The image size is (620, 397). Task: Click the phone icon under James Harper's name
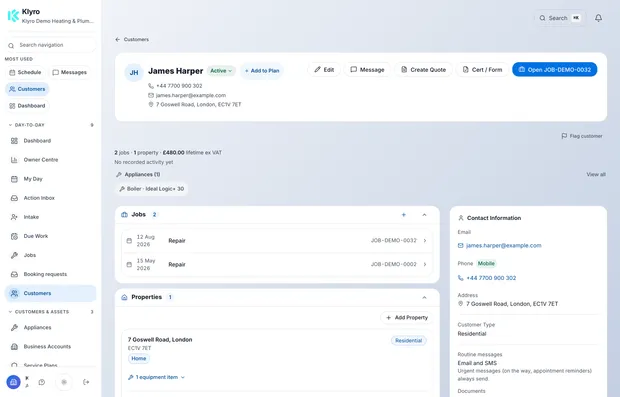(151, 86)
